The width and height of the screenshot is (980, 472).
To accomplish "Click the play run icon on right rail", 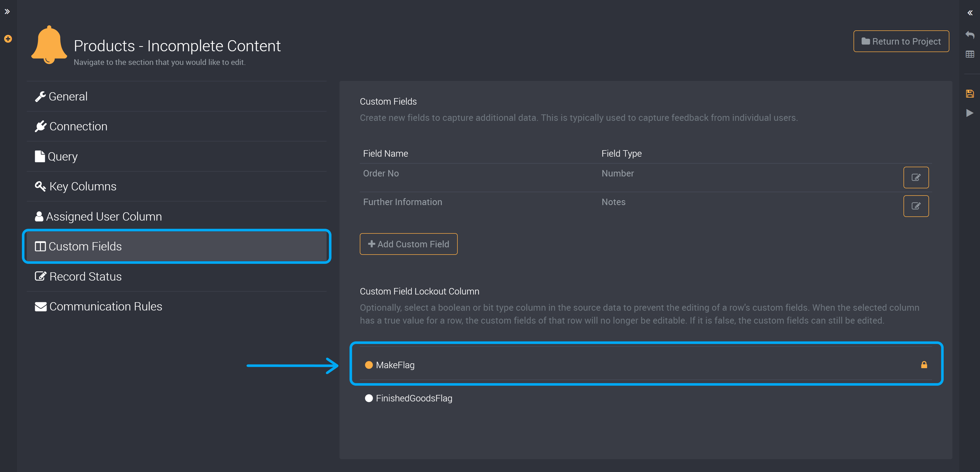I will pyautogui.click(x=970, y=113).
